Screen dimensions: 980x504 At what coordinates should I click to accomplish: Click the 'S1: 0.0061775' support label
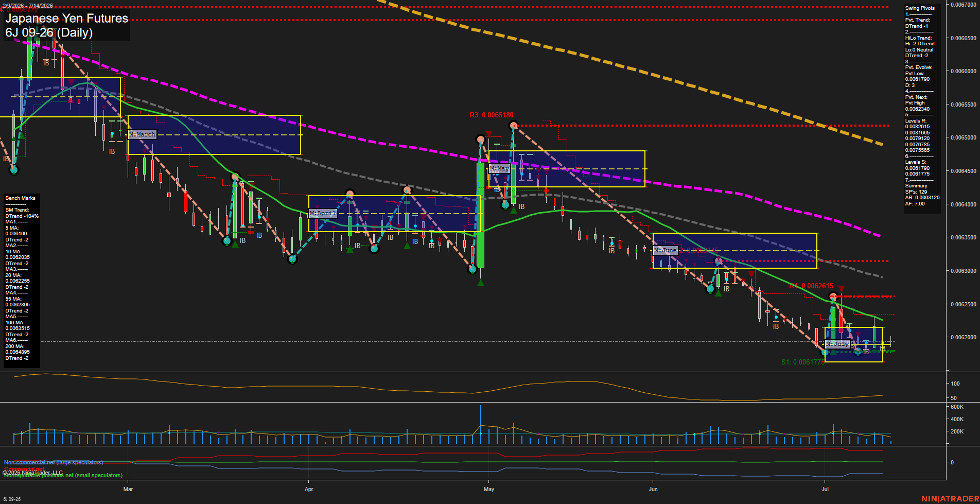tap(803, 362)
